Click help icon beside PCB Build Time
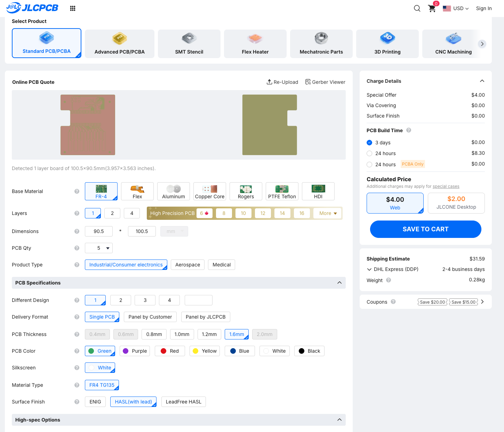504x432 pixels. click(x=409, y=130)
